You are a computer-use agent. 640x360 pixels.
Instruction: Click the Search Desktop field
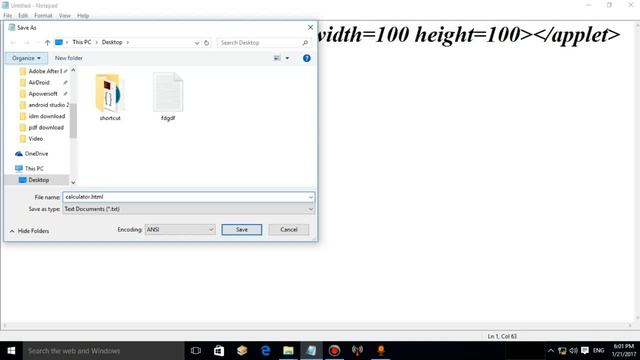pos(260,42)
